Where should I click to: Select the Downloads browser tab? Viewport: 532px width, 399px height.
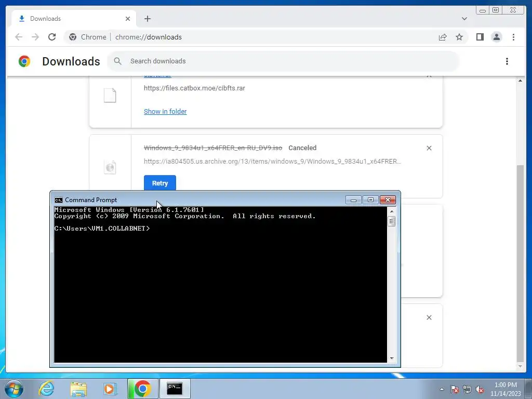[74, 19]
